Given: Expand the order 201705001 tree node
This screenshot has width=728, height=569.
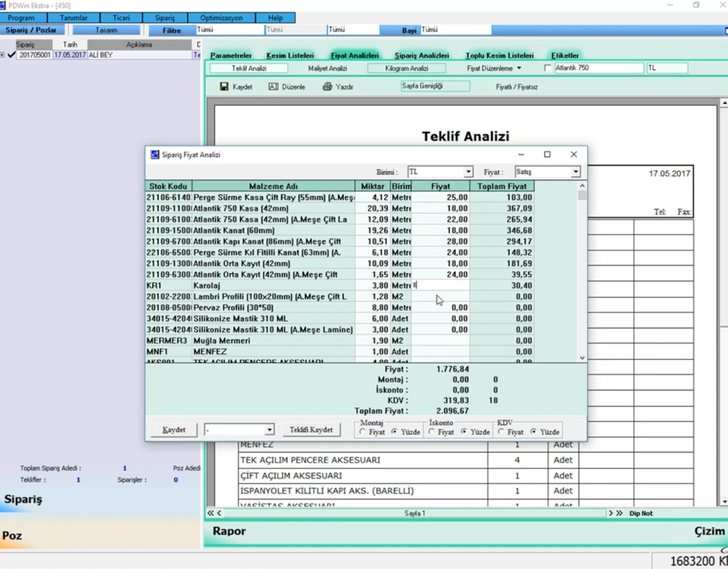Looking at the screenshot, I should click(x=2, y=55).
